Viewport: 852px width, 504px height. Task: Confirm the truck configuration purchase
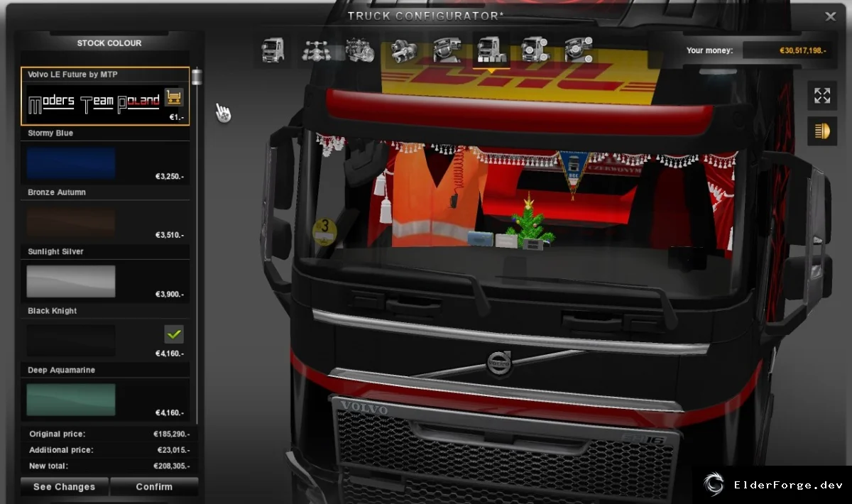click(x=154, y=487)
